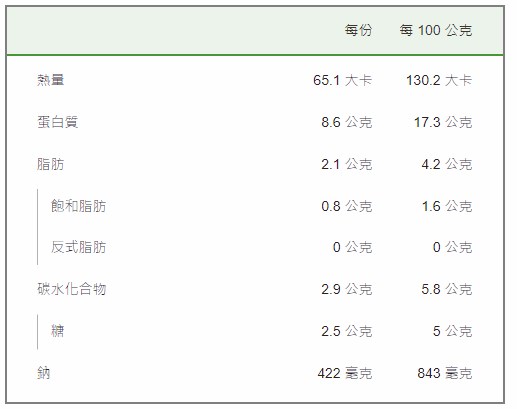Select the 2.5 公克 sugar value
Image resolution: width=517 pixels, height=409 pixels.
coord(347,331)
